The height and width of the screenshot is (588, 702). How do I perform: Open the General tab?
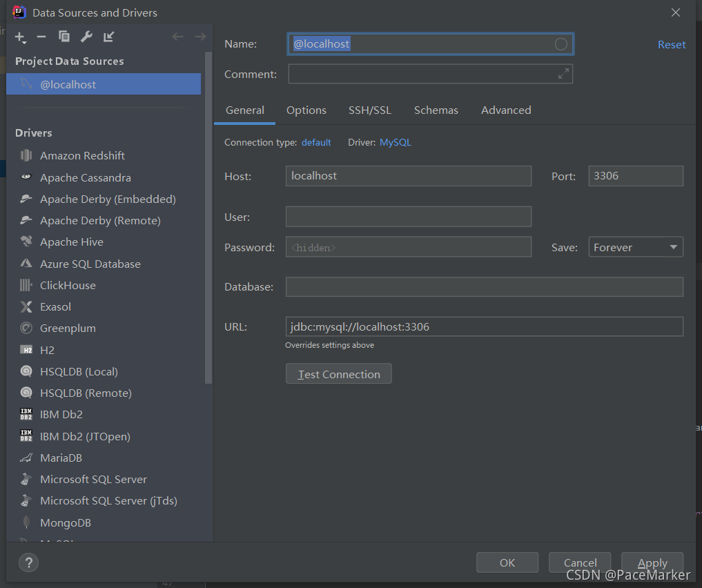tap(245, 110)
